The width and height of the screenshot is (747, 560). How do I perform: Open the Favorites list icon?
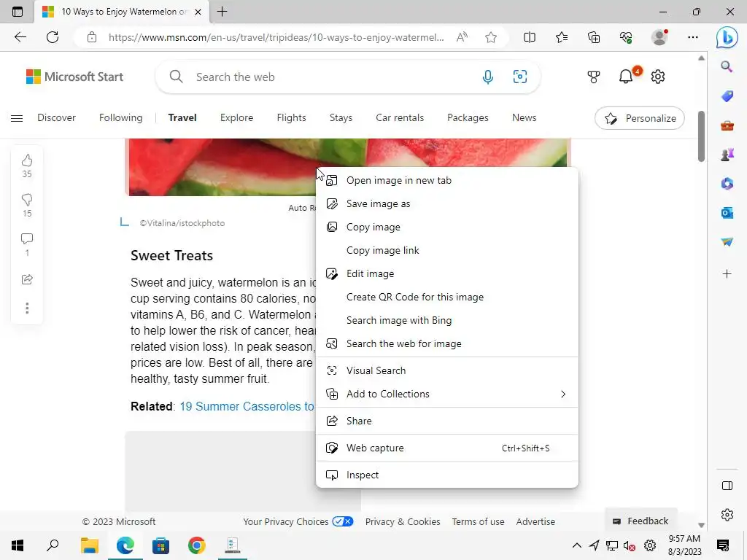tap(562, 37)
